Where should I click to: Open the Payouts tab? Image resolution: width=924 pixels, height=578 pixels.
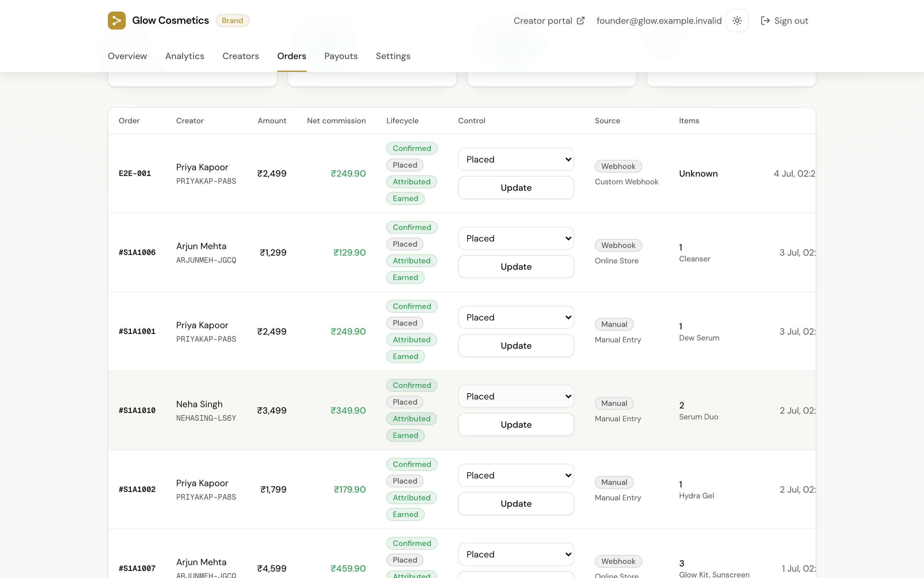click(x=341, y=56)
